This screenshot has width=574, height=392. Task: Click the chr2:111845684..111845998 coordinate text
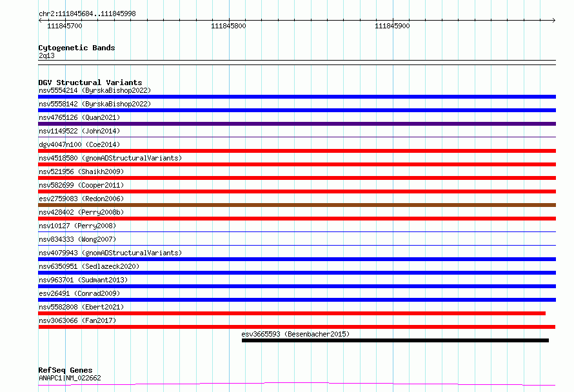pyautogui.click(x=87, y=14)
